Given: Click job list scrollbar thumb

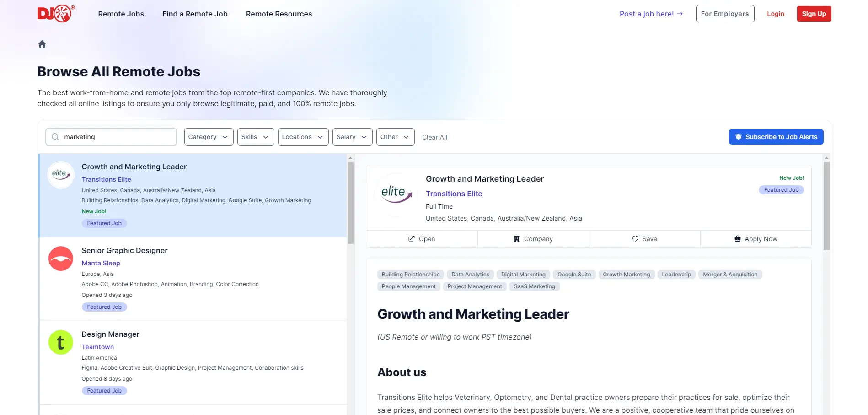Looking at the screenshot, I should [351, 203].
